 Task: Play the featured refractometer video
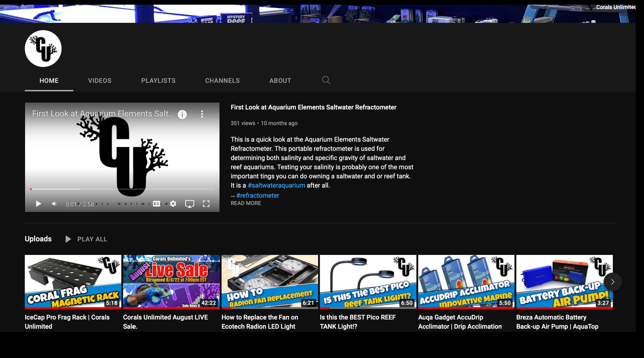(39, 204)
